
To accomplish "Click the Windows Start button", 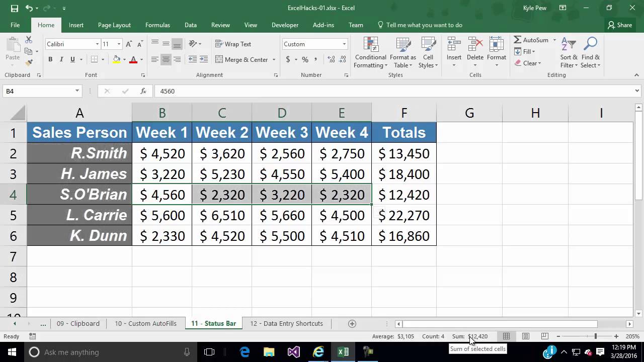I will (x=12, y=352).
